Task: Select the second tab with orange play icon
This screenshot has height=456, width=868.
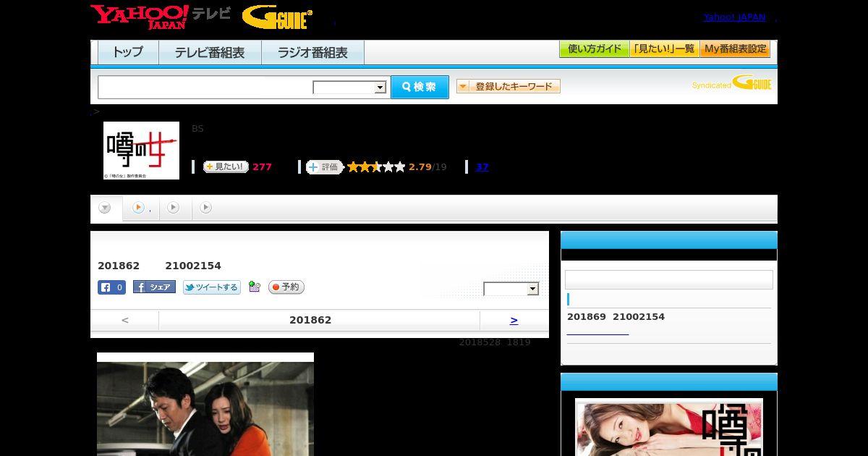Action: [141, 208]
